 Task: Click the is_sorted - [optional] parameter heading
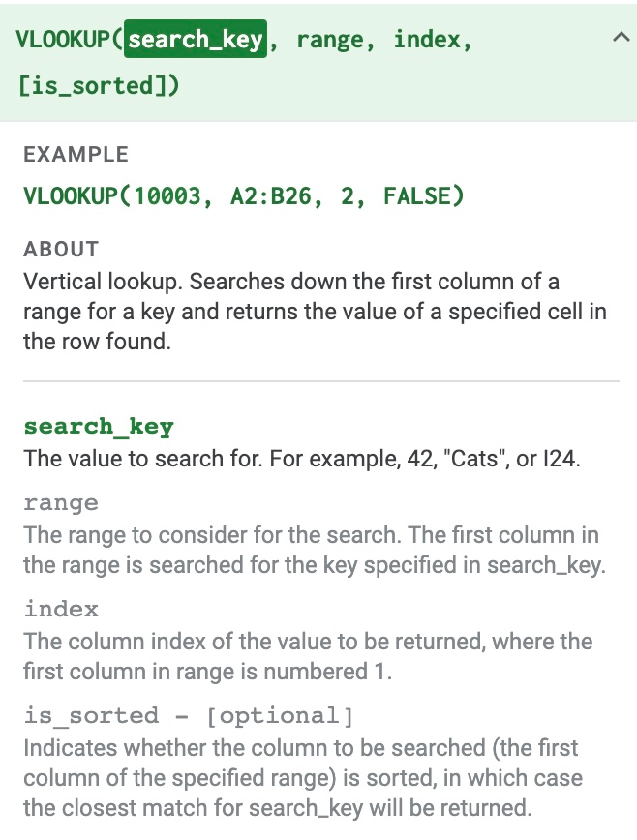(x=189, y=715)
